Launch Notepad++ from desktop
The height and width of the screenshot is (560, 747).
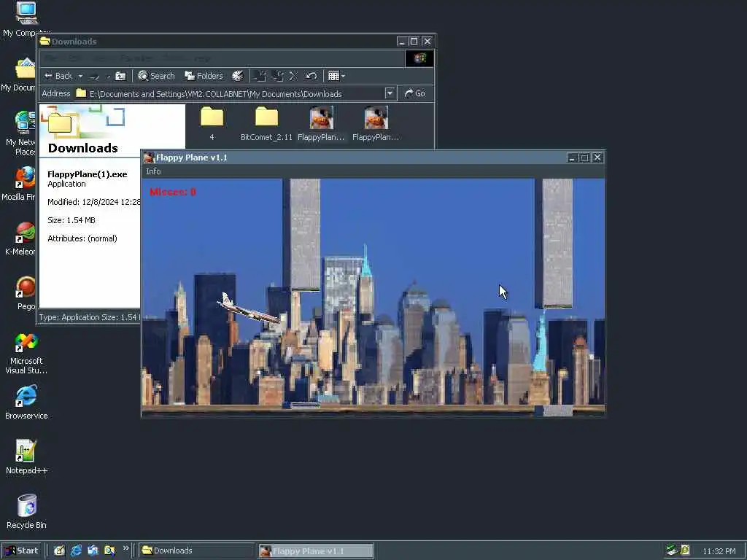tap(26, 457)
